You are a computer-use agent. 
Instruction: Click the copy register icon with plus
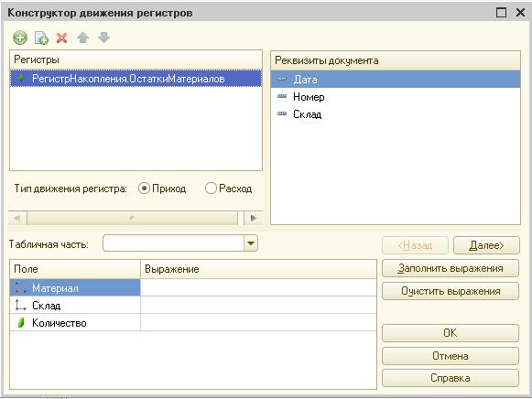pyautogui.click(x=41, y=38)
